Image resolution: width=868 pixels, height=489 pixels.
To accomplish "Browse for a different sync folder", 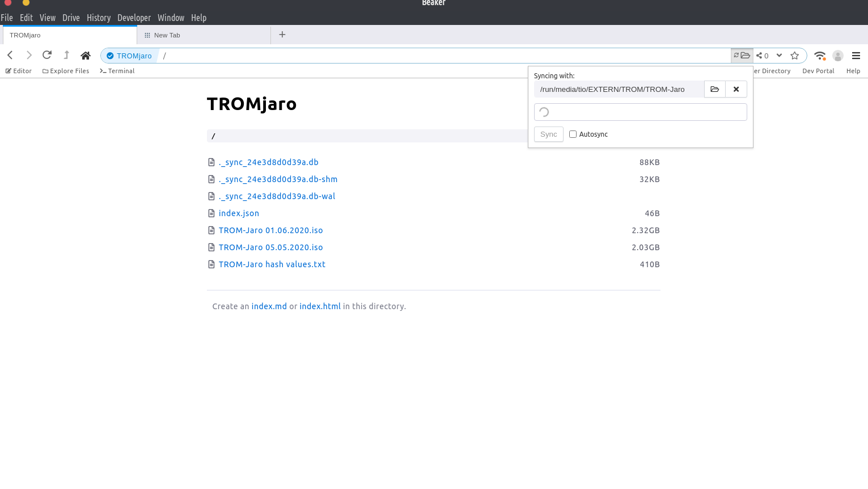I will click(715, 89).
